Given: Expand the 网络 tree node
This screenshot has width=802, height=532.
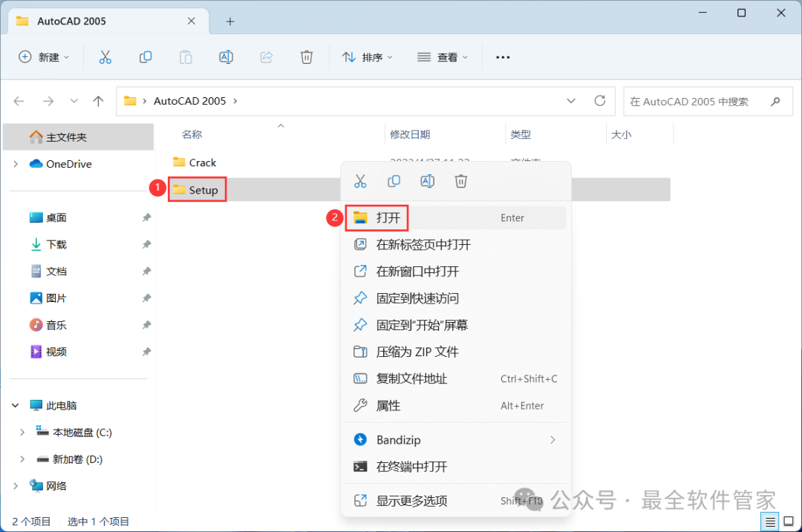Looking at the screenshot, I should coord(16,486).
